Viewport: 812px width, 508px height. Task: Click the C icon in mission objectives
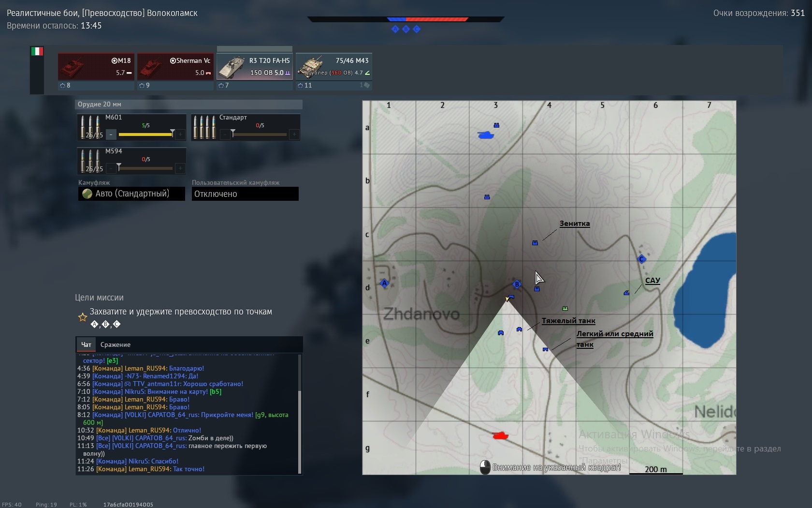[116, 324]
